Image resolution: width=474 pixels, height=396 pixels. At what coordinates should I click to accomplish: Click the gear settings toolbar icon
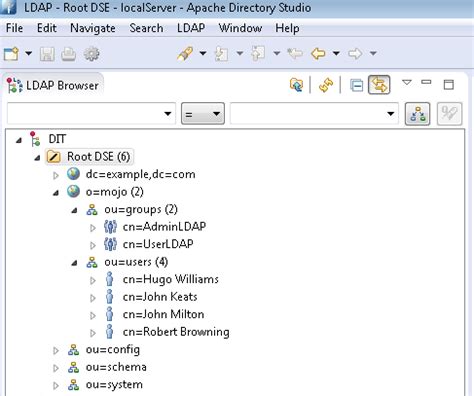pyautogui.click(x=91, y=54)
